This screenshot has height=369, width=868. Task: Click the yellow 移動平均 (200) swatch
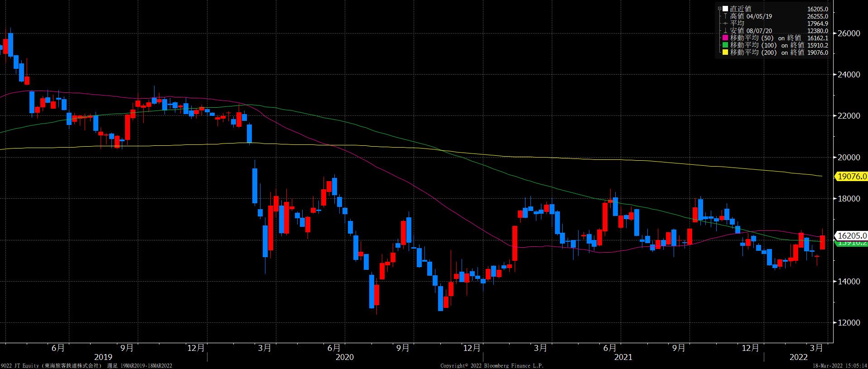[x=725, y=53]
